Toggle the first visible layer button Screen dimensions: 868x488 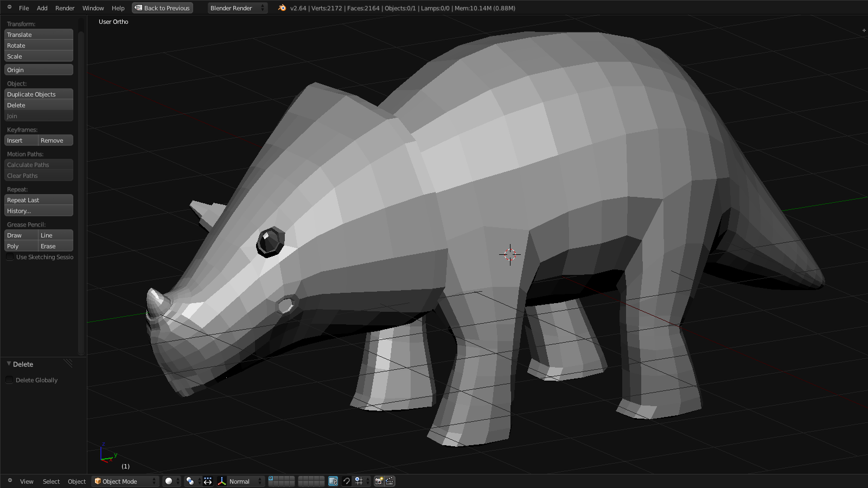[272, 479]
